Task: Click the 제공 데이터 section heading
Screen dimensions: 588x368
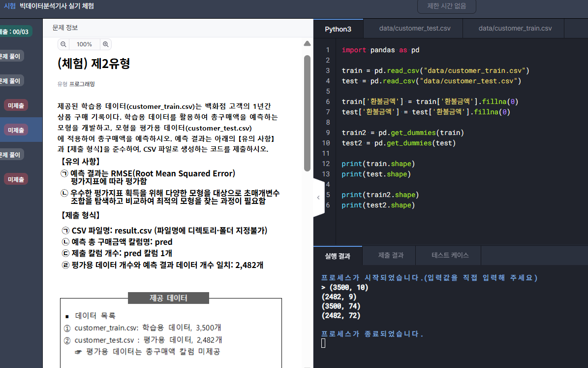Action: tap(168, 298)
